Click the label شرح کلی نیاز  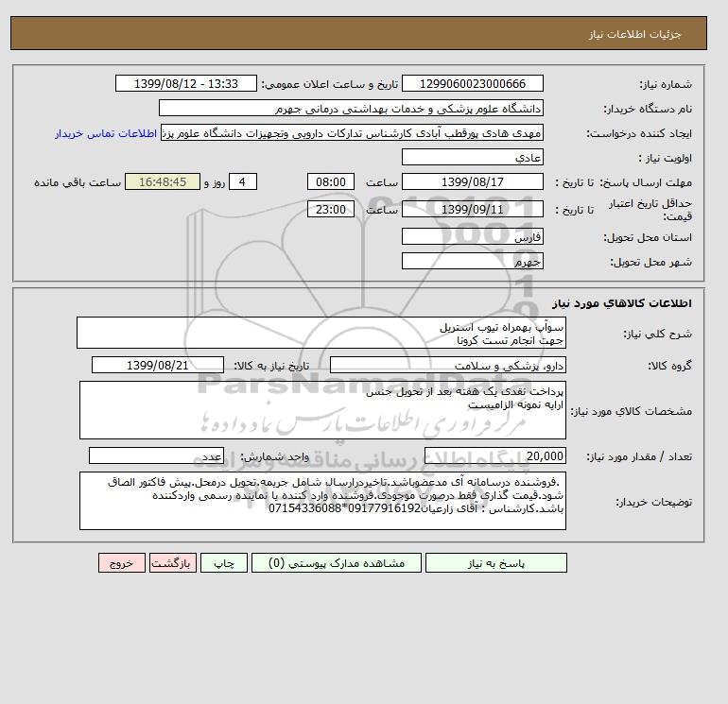point(657,334)
